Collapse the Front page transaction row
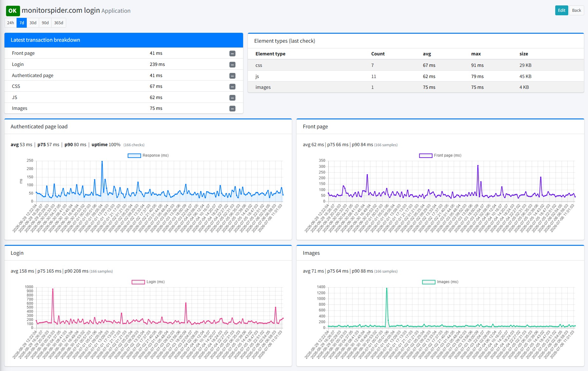The height and width of the screenshot is (371, 588). click(x=232, y=54)
